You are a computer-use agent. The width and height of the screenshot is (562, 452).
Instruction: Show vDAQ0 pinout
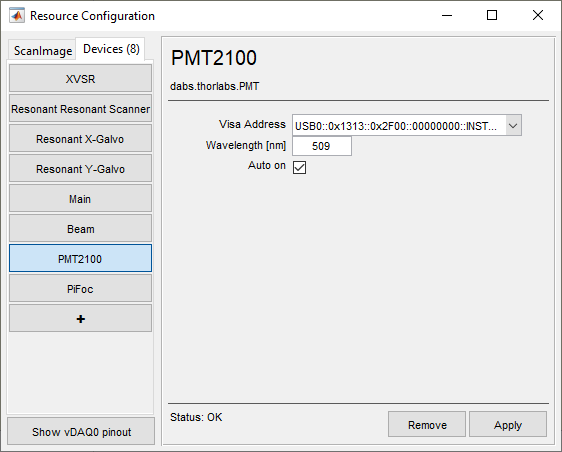point(81,432)
